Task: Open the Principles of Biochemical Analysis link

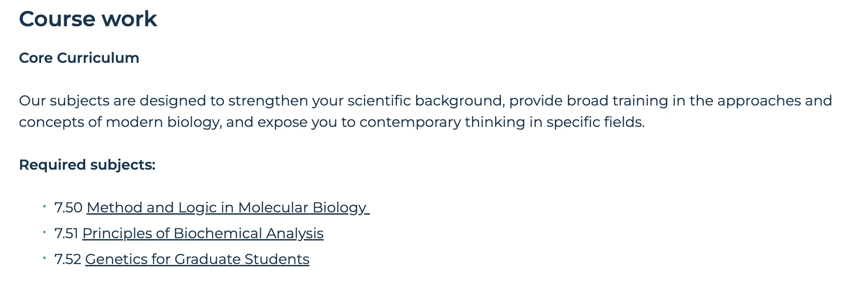Action: point(203,233)
